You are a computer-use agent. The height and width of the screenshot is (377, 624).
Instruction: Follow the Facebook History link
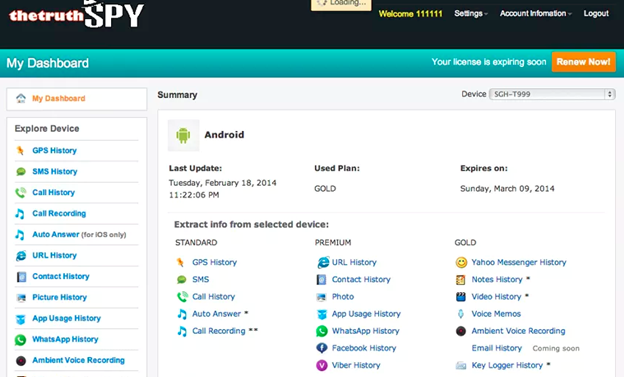pos(364,348)
